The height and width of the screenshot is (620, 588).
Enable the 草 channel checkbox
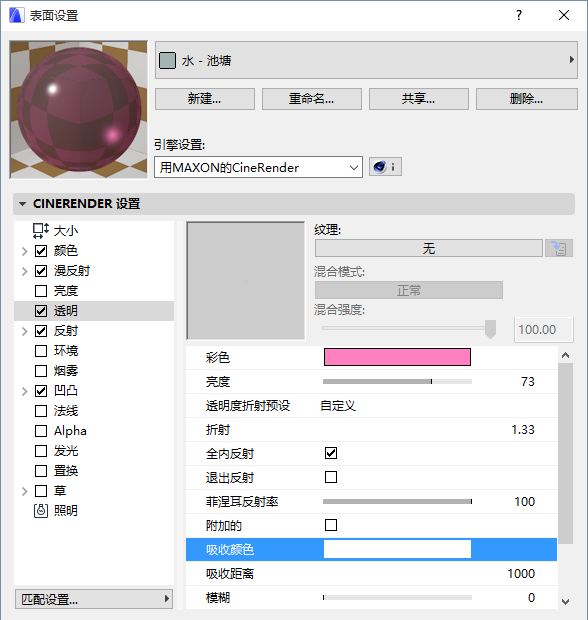click(41, 491)
